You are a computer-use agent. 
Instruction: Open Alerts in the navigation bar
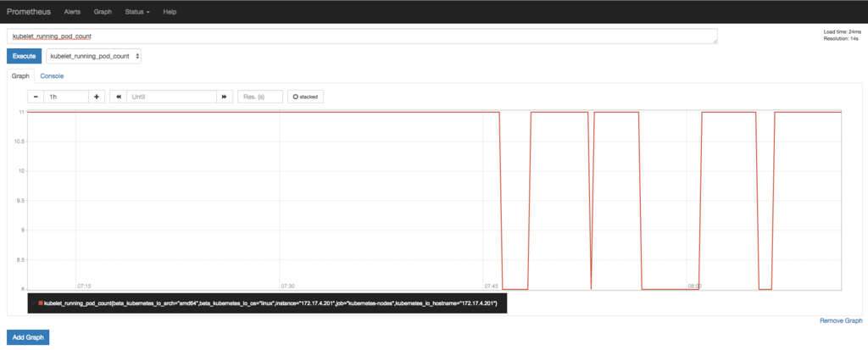click(72, 12)
